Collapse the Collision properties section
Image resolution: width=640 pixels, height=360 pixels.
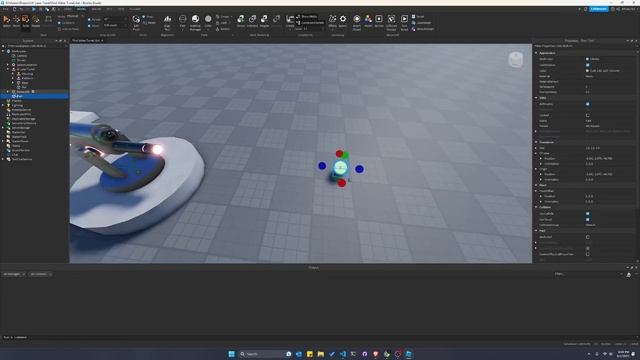536,207
